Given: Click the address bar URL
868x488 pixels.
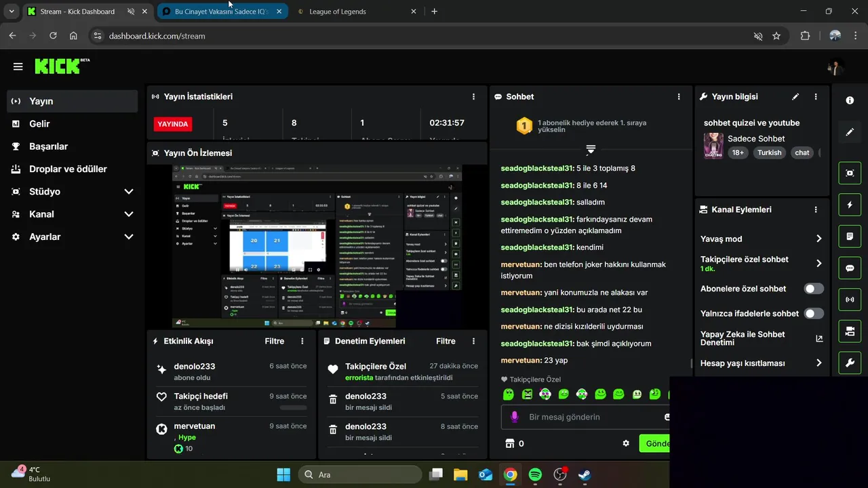Looking at the screenshot, I should point(157,36).
